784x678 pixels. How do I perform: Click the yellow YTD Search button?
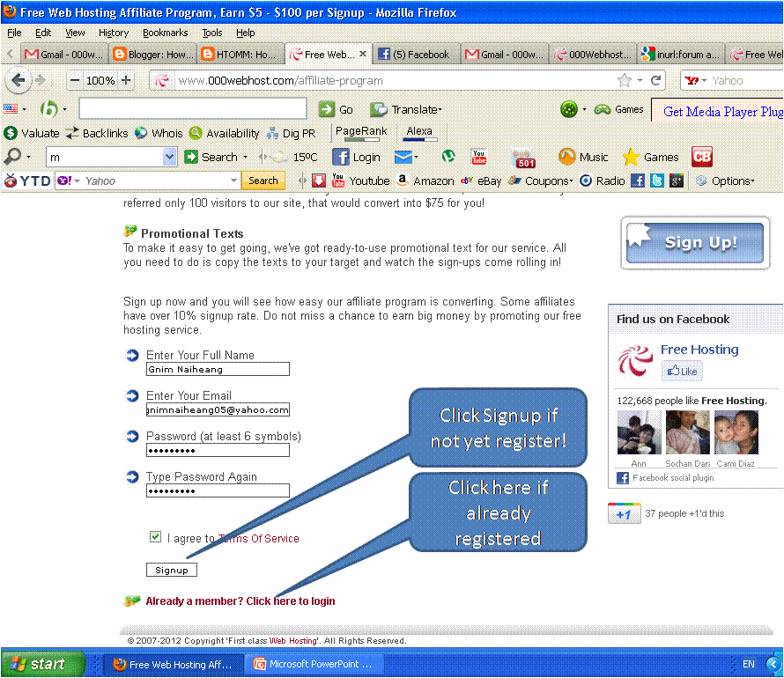[263, 181]
